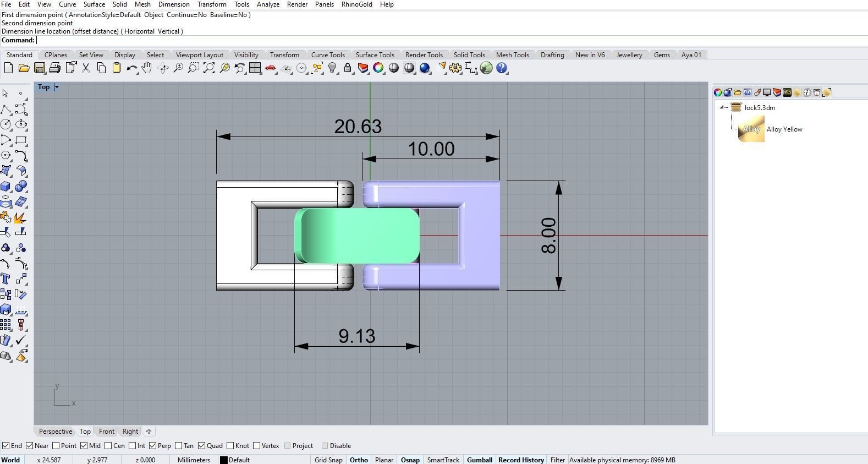Toggle Ortho mode in status bar
868x464 pixels.
pos(359,460)
